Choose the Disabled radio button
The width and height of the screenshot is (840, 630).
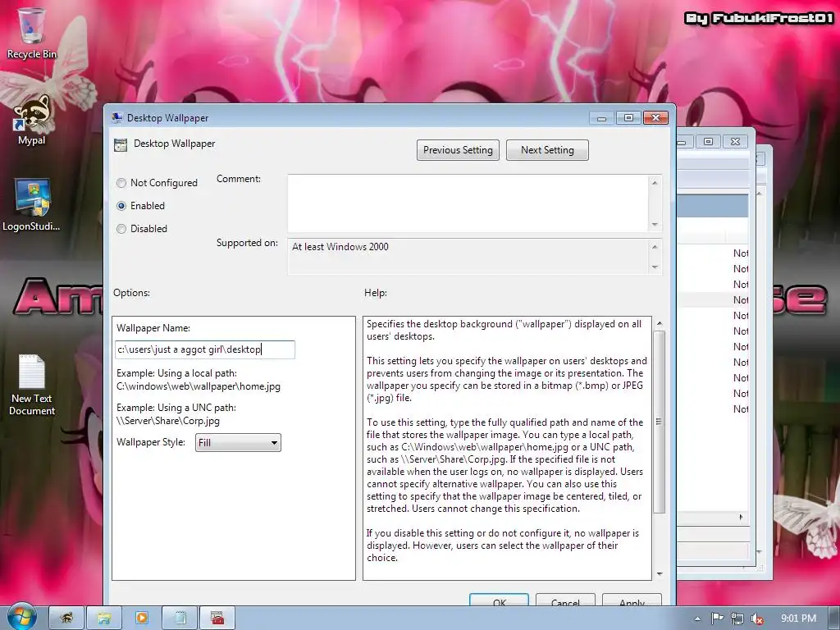pos(121,229)
